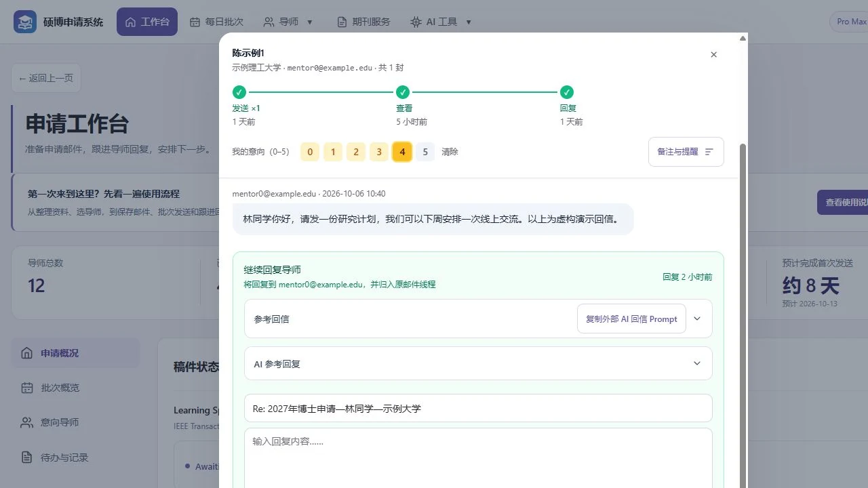Set intention rating to 5
Viewport: 868px width, 488px height.
(425, 152)
